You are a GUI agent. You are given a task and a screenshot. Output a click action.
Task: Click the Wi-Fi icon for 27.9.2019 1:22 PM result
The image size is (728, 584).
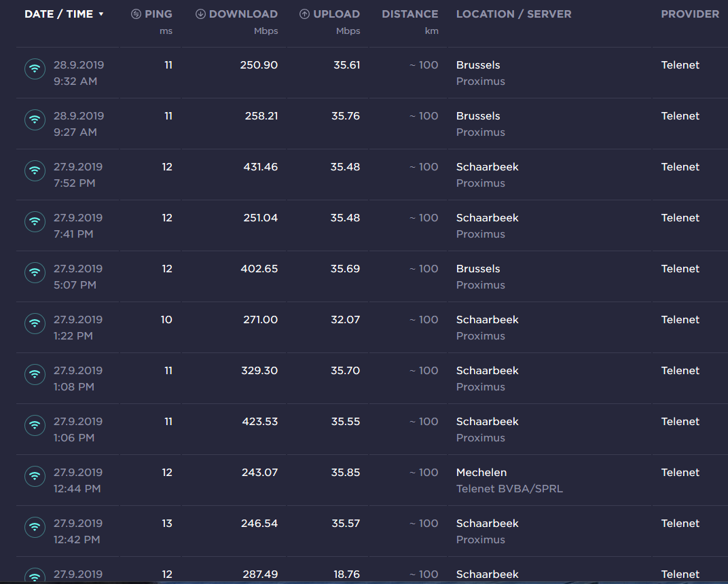[x=35, y=323]
